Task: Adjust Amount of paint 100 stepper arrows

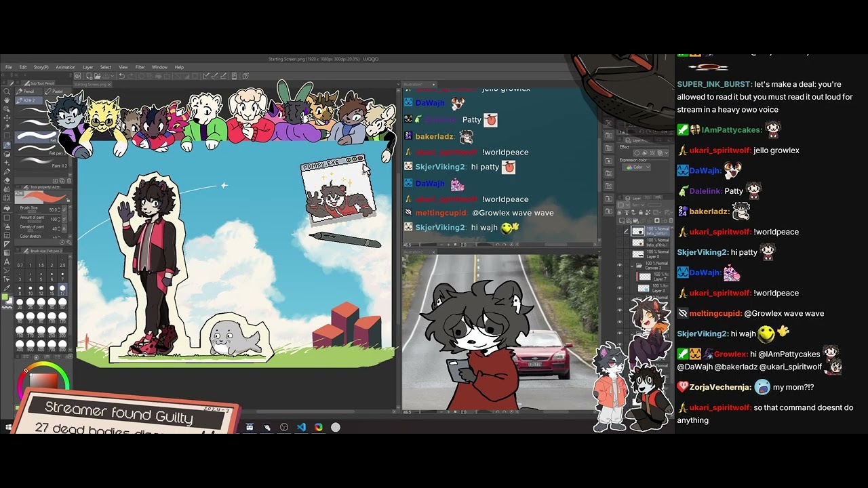Action: [59, 219]
